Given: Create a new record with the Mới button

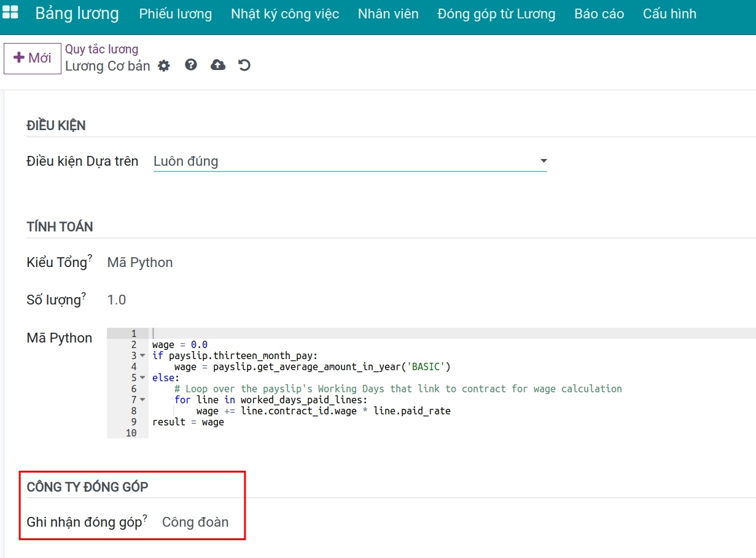Looking at the screenshot, I should [33, 58].
